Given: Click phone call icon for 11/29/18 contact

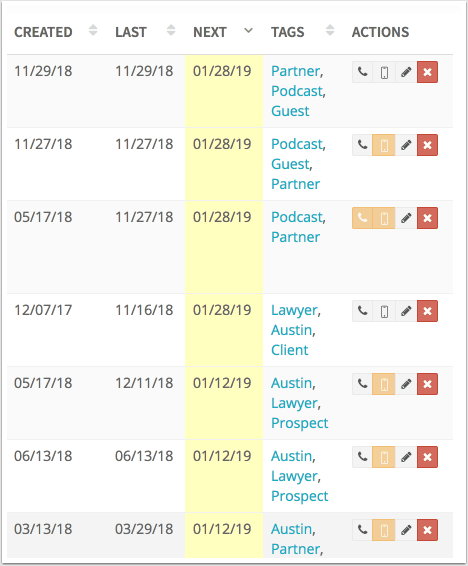Looking at the screenshot, I should click(362, 72).
